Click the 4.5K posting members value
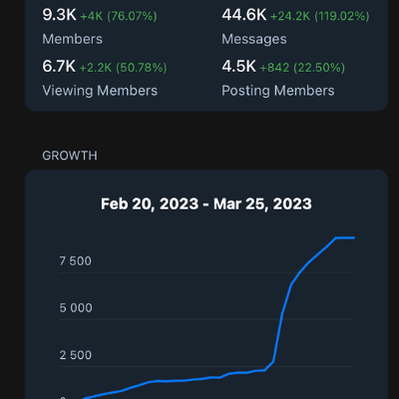The width and height of the screenshot is (399, 399). [x=239, y=66]
